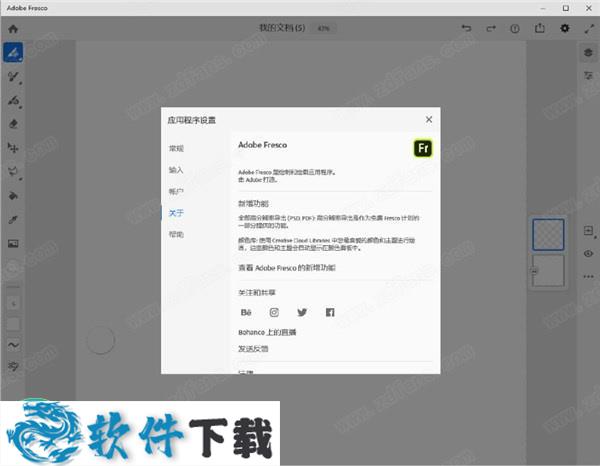Screen dimensions: 600x466
Task: Open the three-dot layer options menu
Action: (588, 275)
